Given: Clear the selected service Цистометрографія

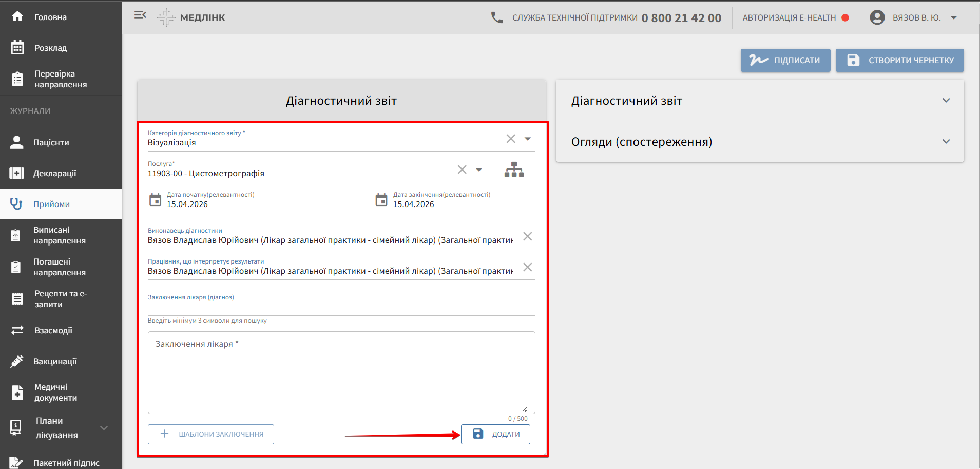Looking at the screenshot, I should (462, 170).
